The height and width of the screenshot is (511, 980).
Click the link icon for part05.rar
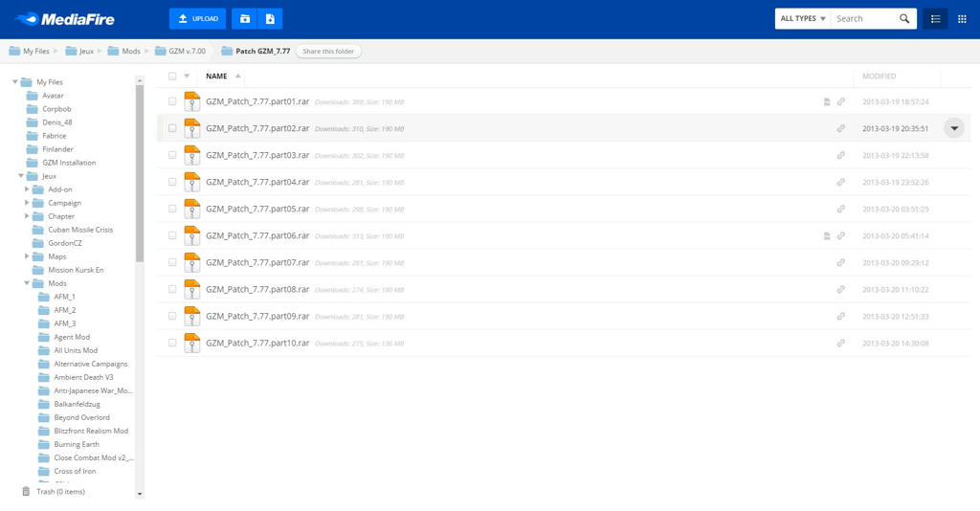[841, 210]
